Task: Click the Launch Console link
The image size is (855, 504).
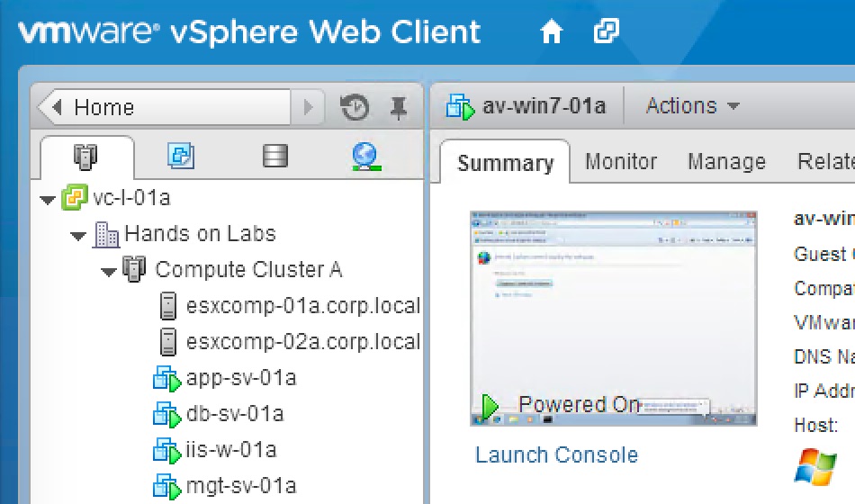Action: [x=556, y=454]
